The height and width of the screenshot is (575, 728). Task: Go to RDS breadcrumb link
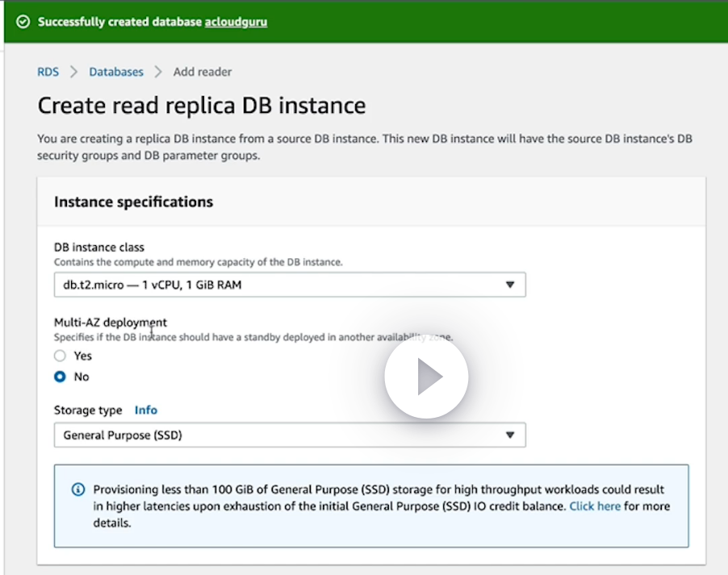[x=48, y=72]
